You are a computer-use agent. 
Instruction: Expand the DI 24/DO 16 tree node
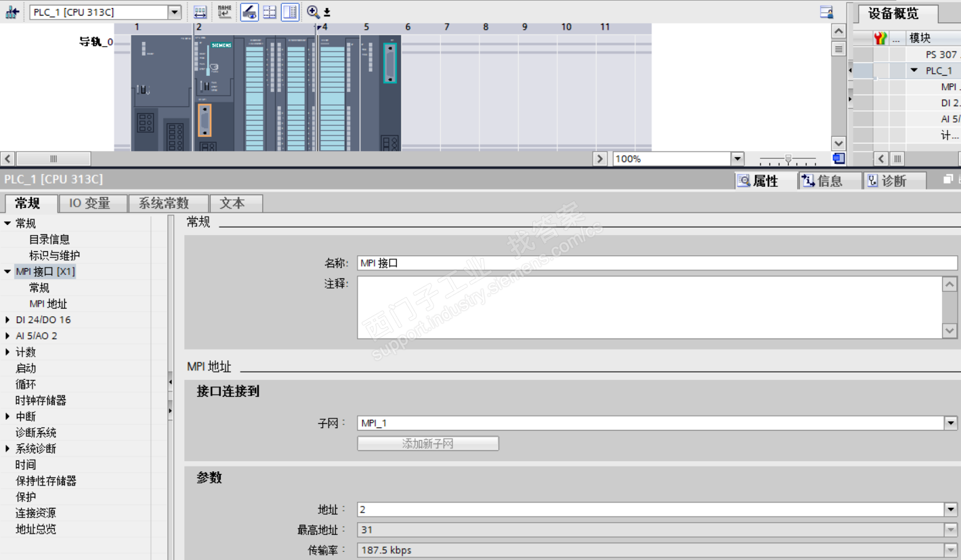tap(7, 320)
